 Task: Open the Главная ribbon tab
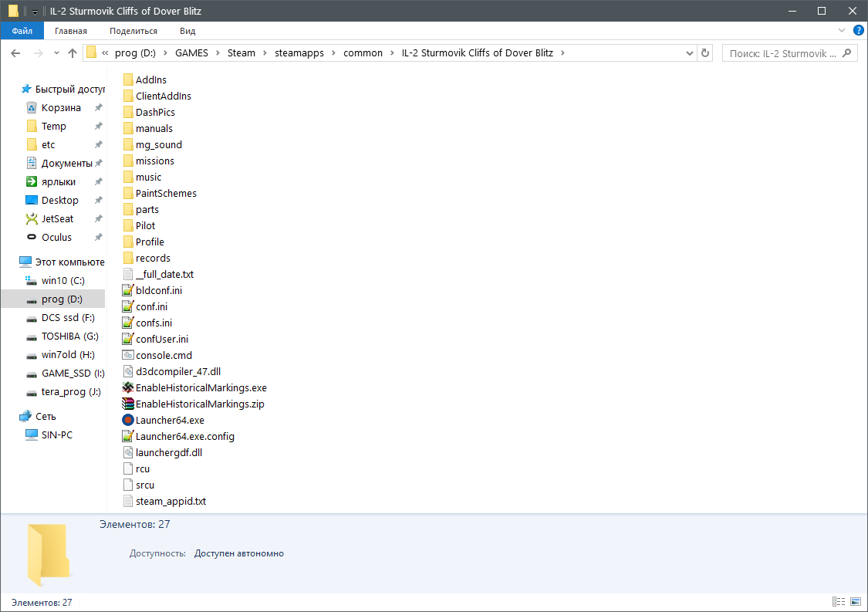coord(71,31)
